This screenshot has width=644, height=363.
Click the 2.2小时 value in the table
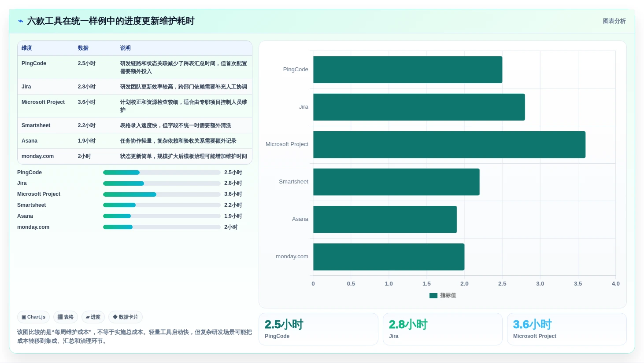pos(87,125)
